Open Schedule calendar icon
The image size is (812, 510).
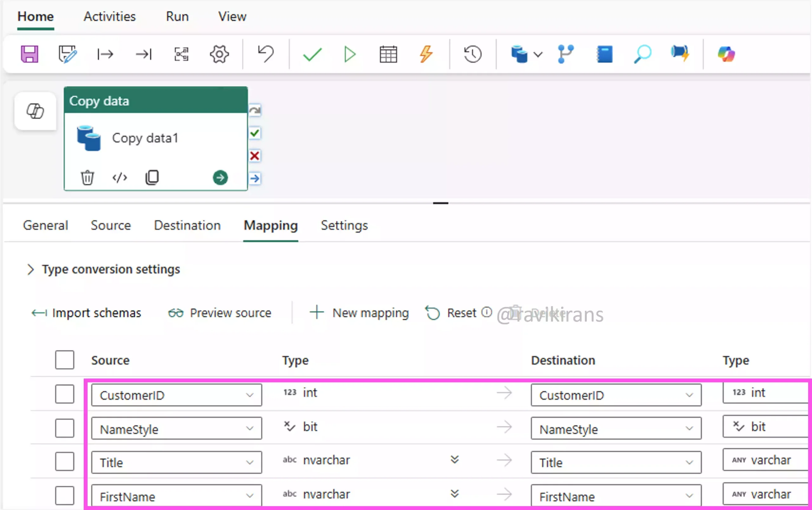[x=388, y=54]
